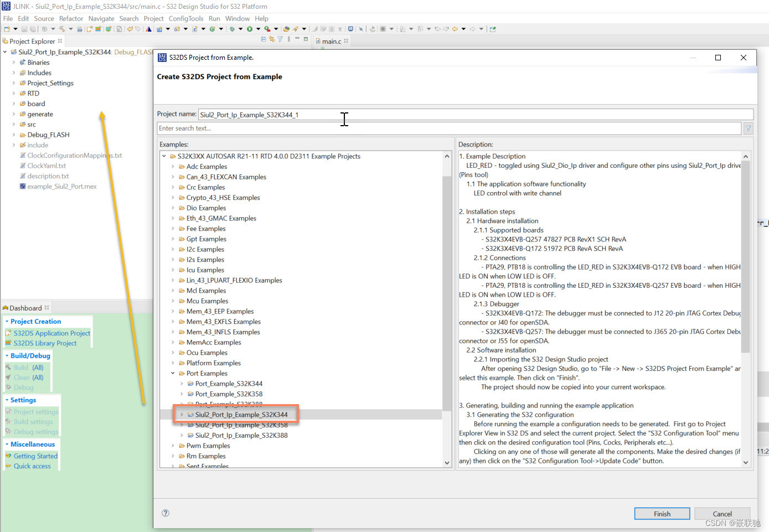Collapse all in Project Explorer

pos(264,39)
